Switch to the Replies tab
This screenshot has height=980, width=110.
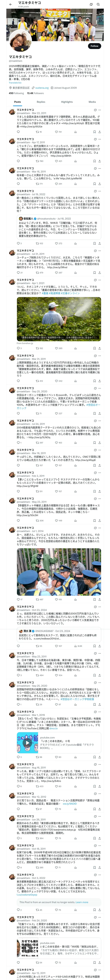41,102
